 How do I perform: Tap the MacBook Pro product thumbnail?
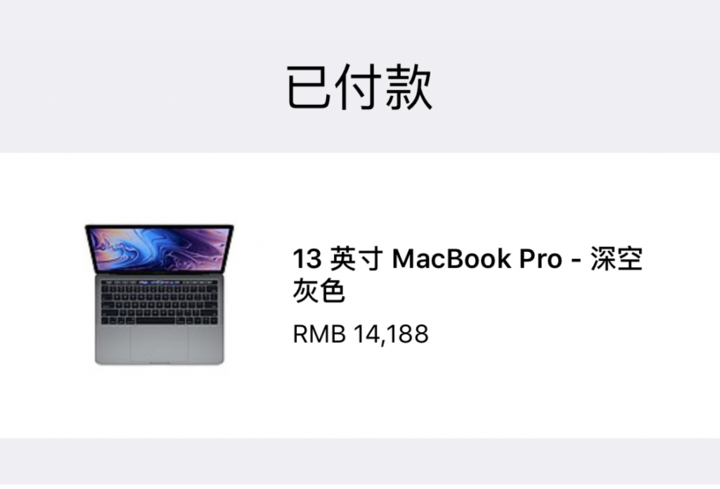coord(159,294)
